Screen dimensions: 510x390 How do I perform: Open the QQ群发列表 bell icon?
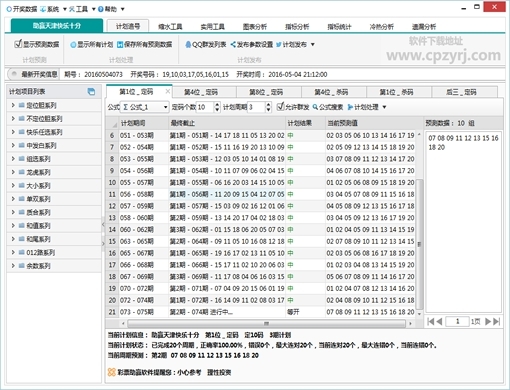[x=188, y=45]
